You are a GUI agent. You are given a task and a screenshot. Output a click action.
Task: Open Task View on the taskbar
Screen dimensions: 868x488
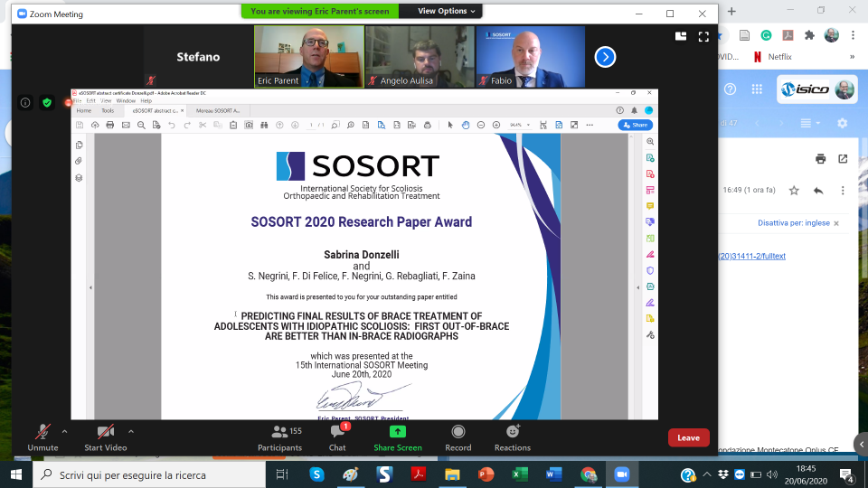point(282,474)
